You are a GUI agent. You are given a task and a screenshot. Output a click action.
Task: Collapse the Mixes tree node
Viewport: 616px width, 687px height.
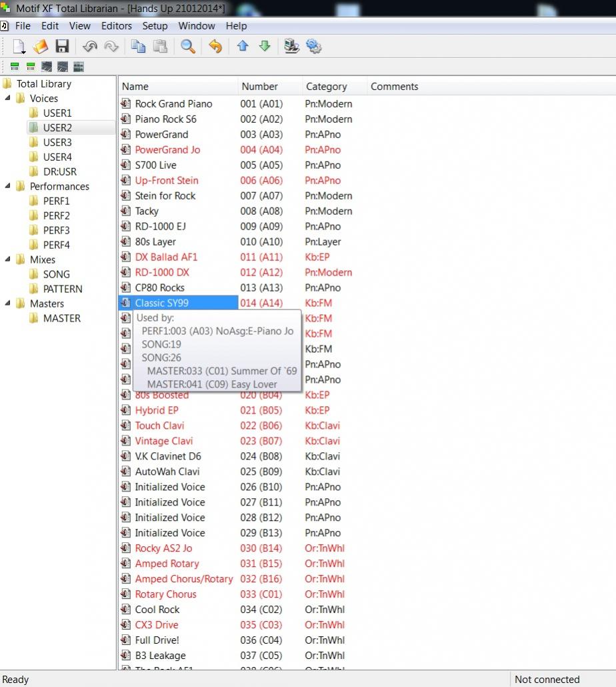coord(7,259)
